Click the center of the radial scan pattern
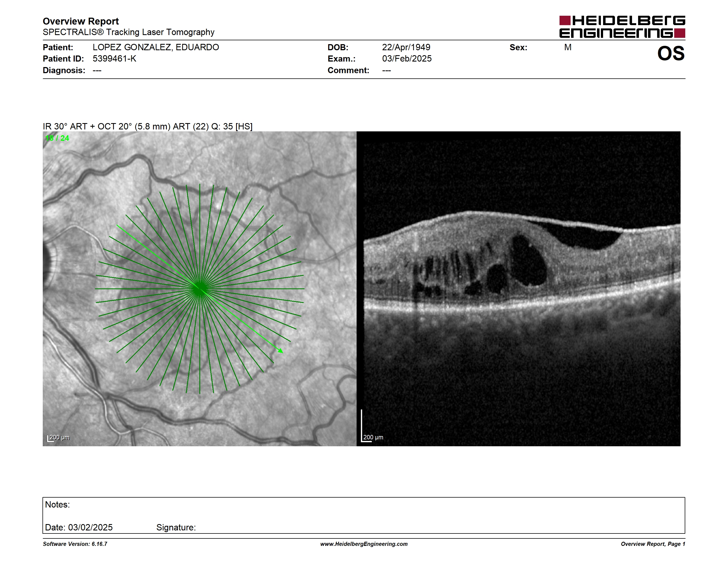This screenshot has height=563, width=728. click(x=200, y=289)
